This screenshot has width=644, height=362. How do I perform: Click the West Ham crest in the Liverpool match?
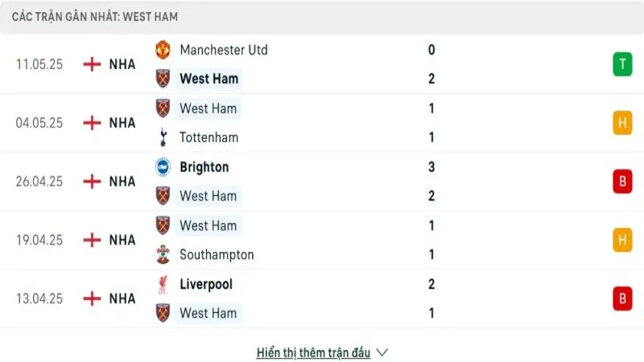163,313
